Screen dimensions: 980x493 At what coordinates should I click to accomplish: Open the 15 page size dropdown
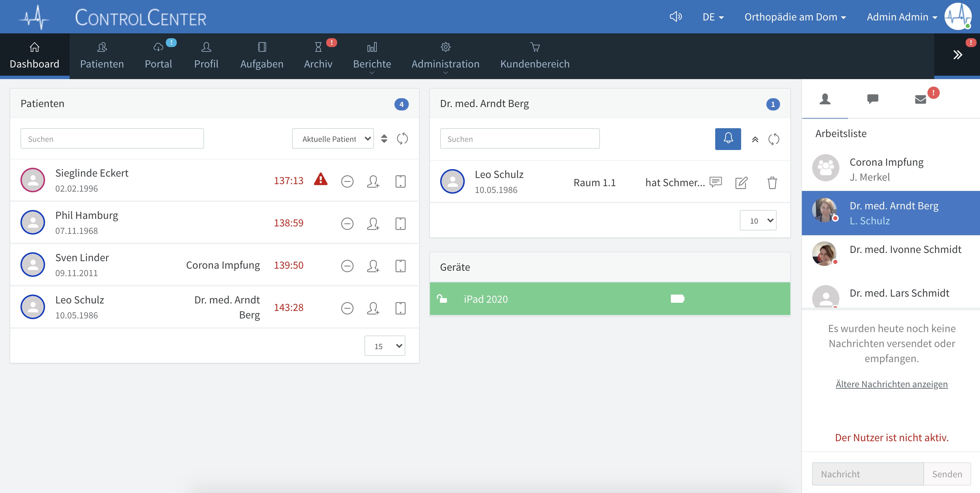point(385,346)
